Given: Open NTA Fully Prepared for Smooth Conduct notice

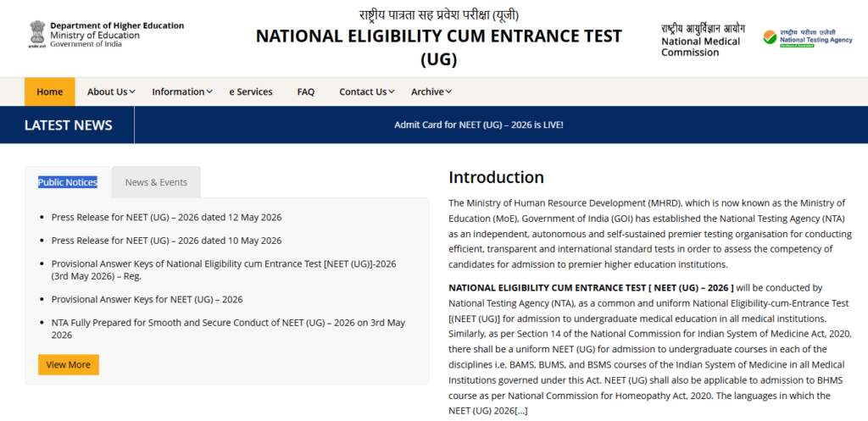Looking at the screenshot, I should click(x=228, y=329).
